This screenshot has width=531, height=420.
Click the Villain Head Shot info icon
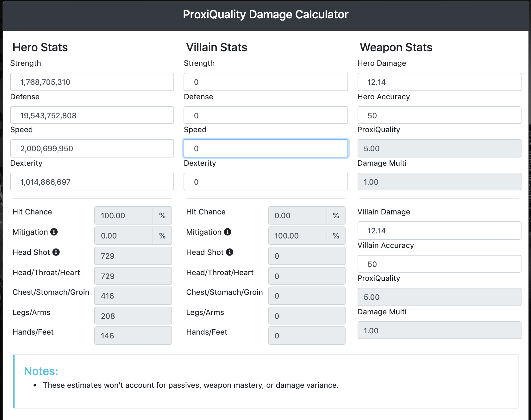tap(230, 252)
